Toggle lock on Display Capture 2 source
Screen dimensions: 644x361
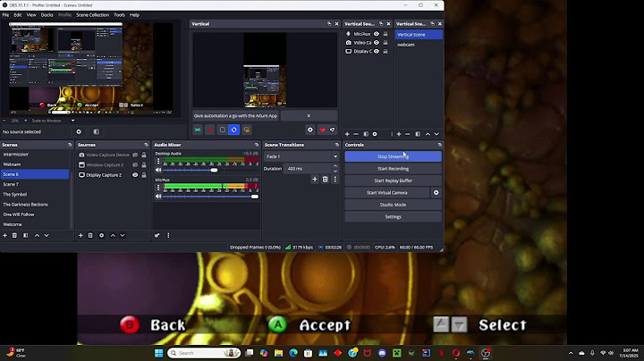(144, 175)
